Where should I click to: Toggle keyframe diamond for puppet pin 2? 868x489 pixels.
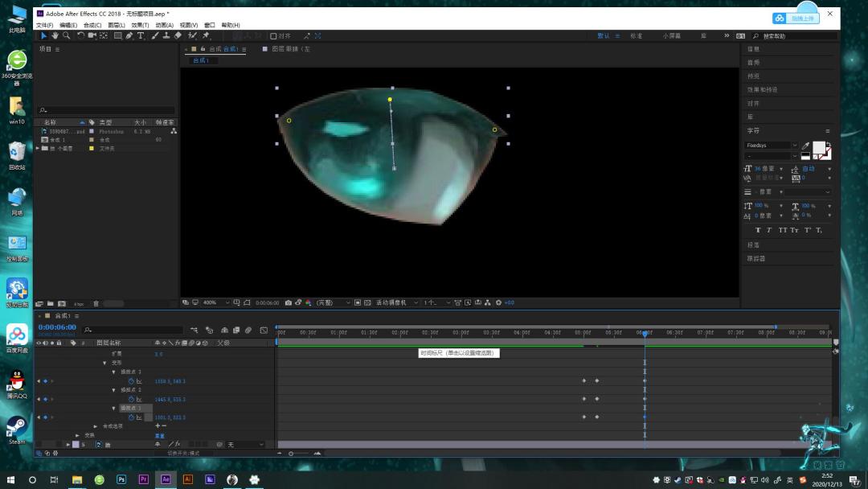click(45, 399)
